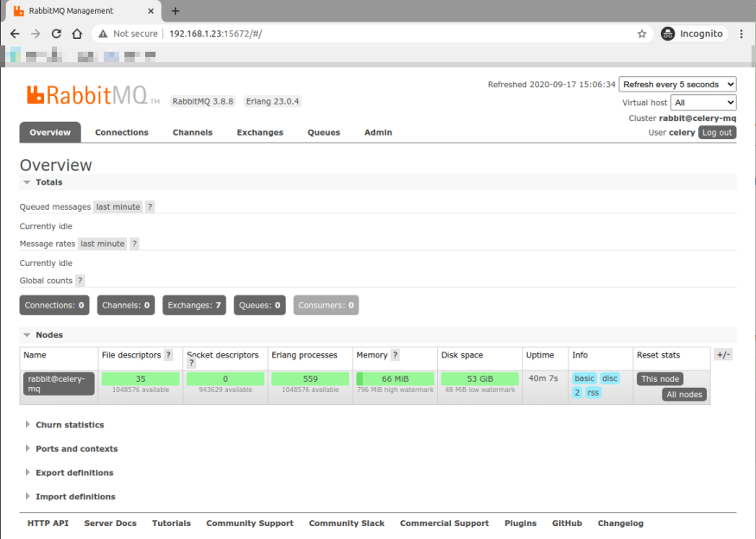Change the Refresh every 5 seconds interval
The width and height of the screenshot is (756, 539).
tap(677, 84)
